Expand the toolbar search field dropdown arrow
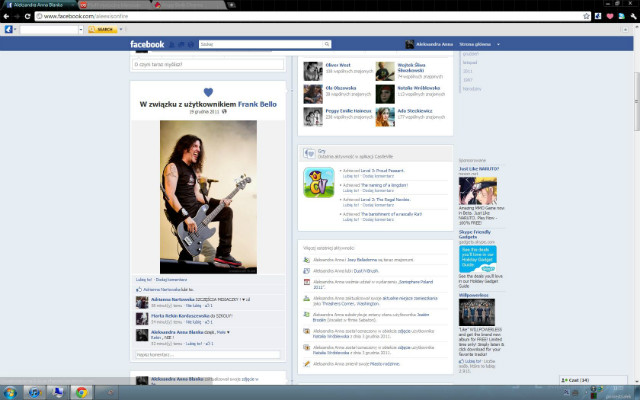Viewport: 640px width, 400px height. tap(80, 29)
